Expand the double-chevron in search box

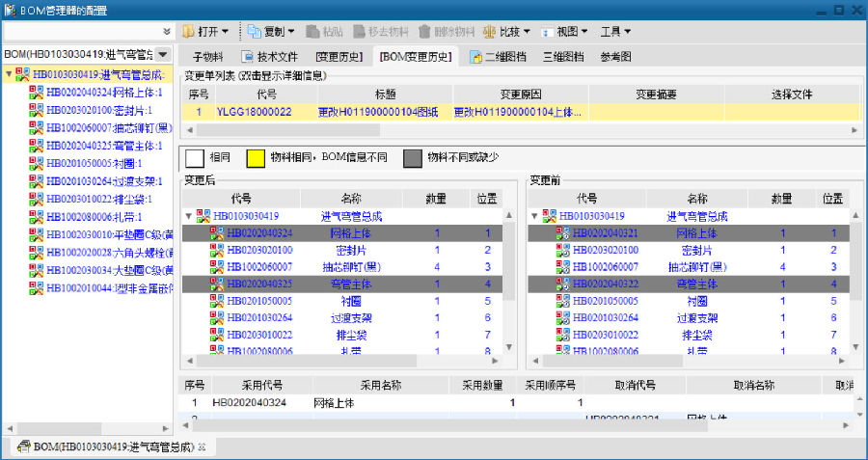167,32
